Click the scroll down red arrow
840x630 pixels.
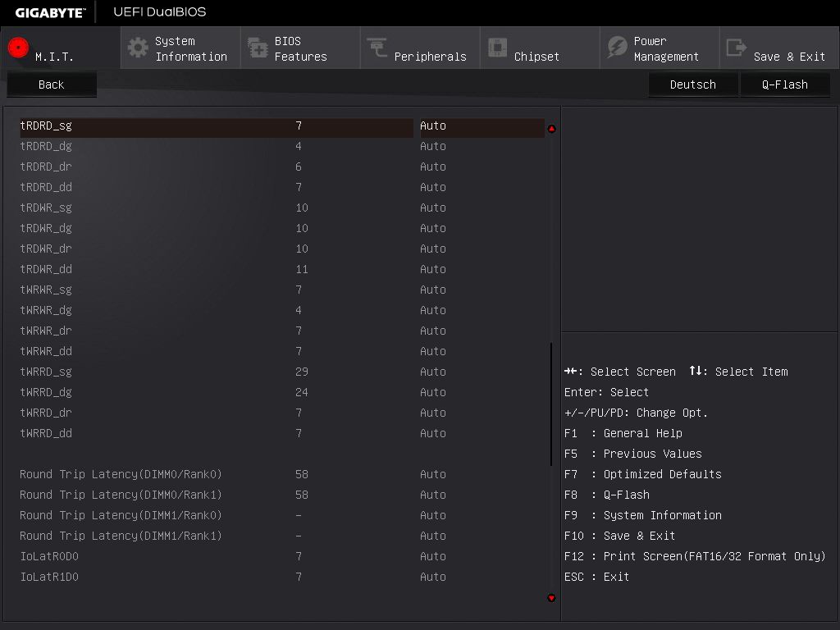[551, 598]
